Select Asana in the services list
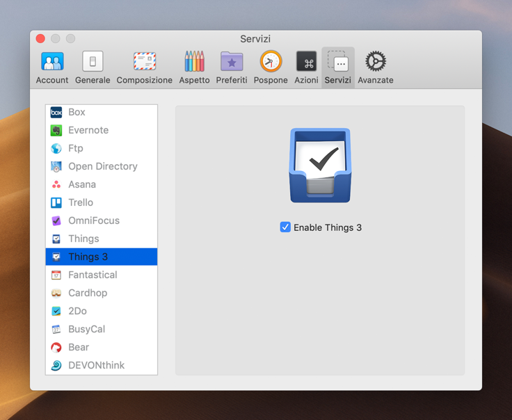Image resolution: width=512 pixels, height=420 pixels. click(x=102, y=185)
